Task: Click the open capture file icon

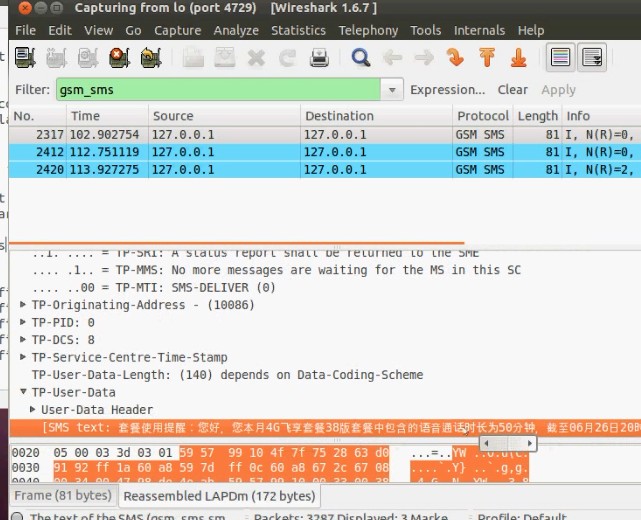Action: coord(193,57)
